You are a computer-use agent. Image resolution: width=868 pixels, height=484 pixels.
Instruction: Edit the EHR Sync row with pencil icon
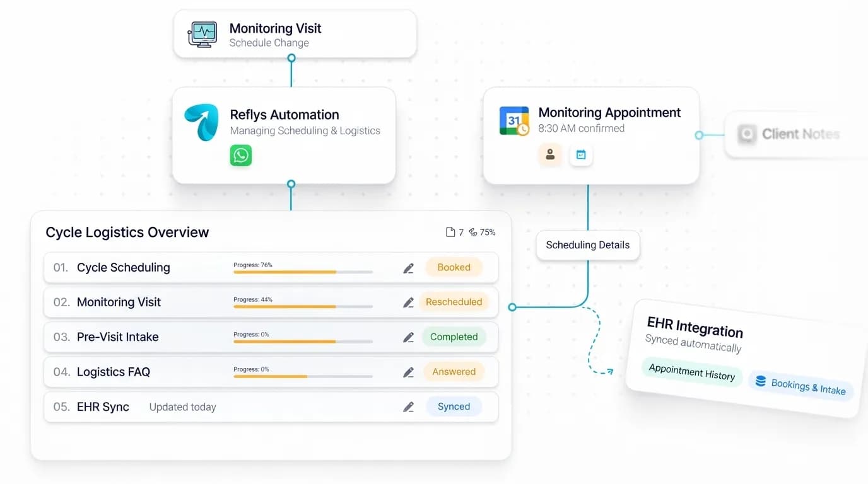[409, 407]
